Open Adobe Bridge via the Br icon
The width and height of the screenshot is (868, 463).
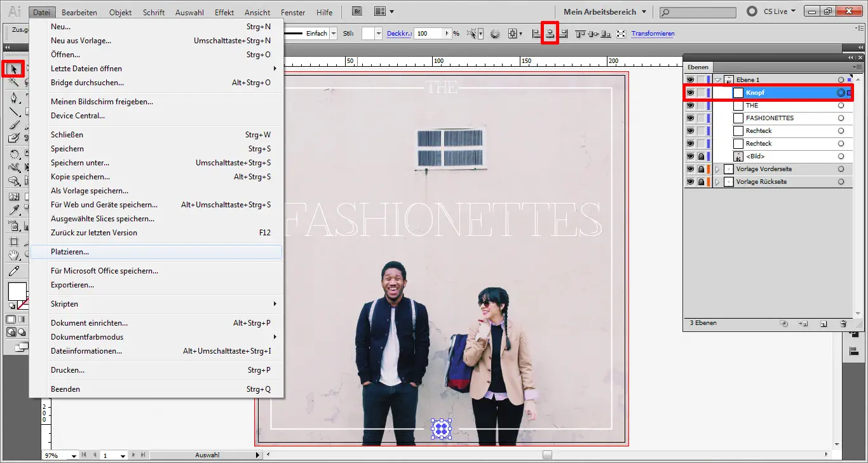[358, 11]
